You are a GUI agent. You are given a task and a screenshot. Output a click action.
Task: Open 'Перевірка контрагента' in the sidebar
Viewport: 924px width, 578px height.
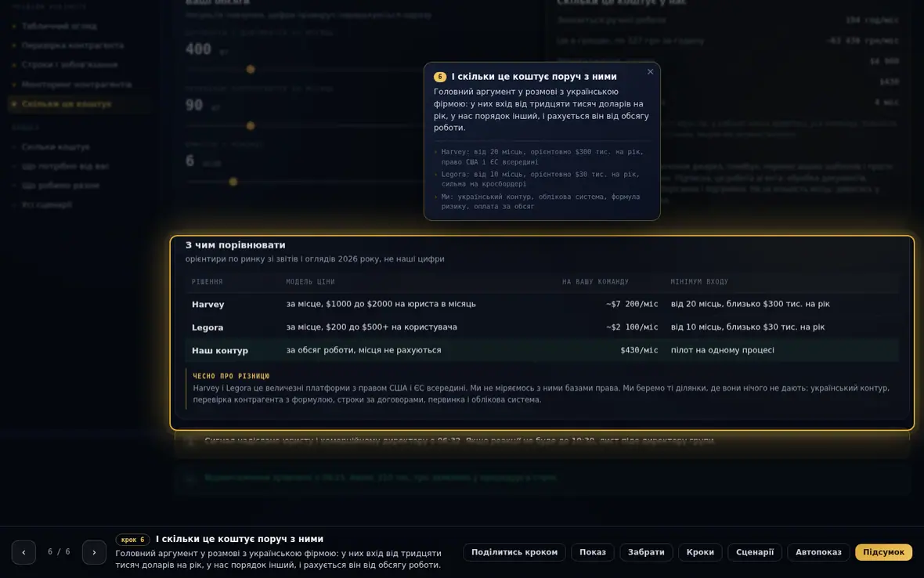coord(73,45)
